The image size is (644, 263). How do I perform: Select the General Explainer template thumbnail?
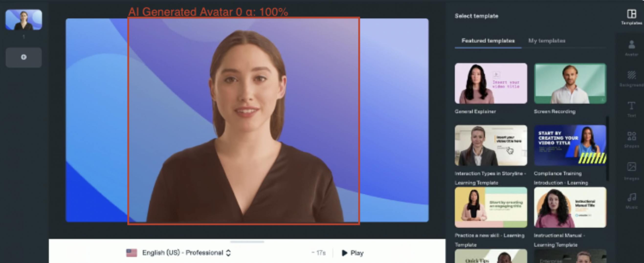(491, 83)
